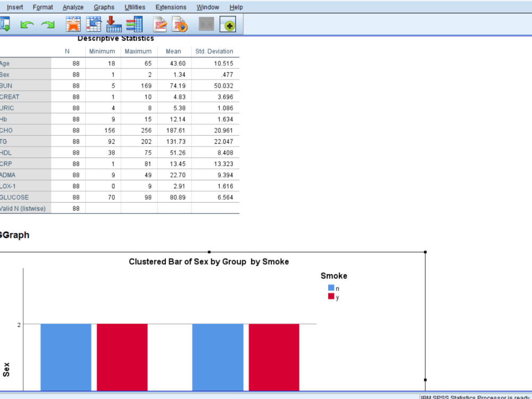This screenshot has width=532, height=399.
Task: Open the Help menu
Action: (x=236, y=7)
